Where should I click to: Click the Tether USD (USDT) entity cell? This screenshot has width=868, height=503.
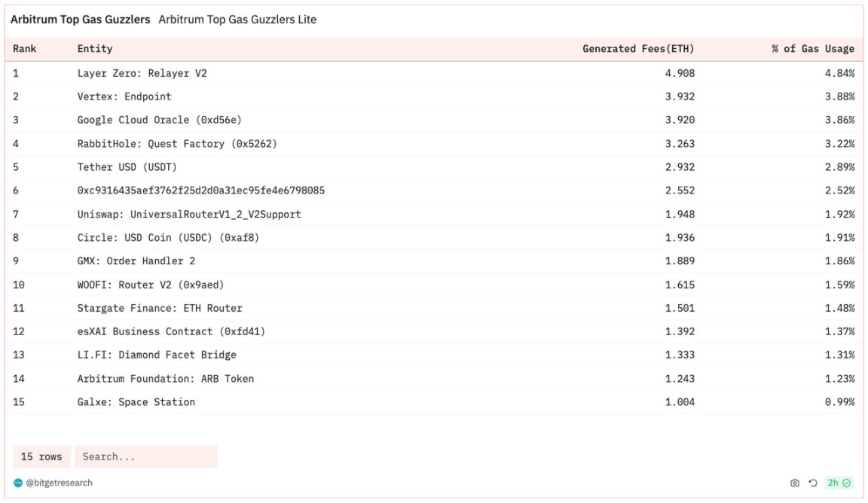tap(127, 167)
